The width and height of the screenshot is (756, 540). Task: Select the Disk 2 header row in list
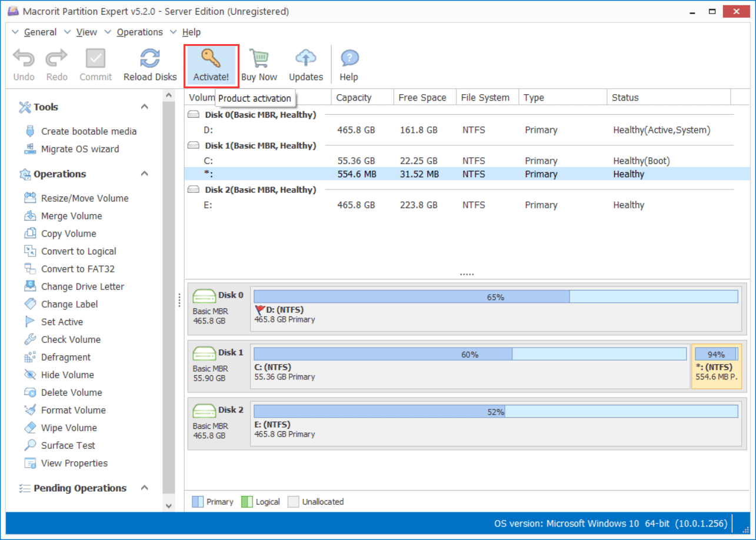pos(459,189)
